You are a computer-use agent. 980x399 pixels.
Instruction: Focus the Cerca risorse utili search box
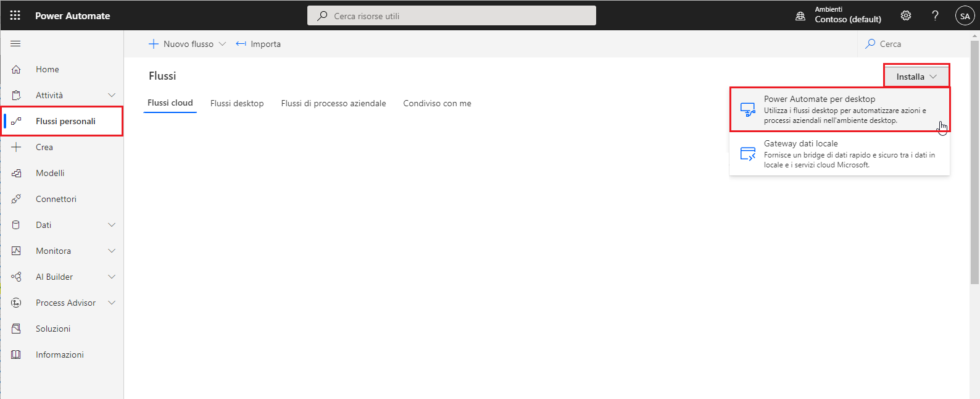[452, 15]
